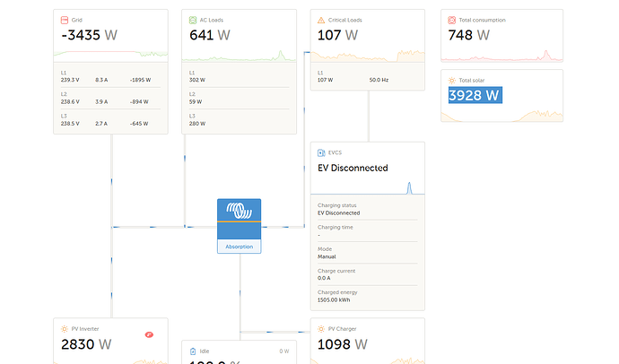Click the AC Loads icon
Image resolution: width=619 pixels, height=364 pixels.
(x=193, y=20)
